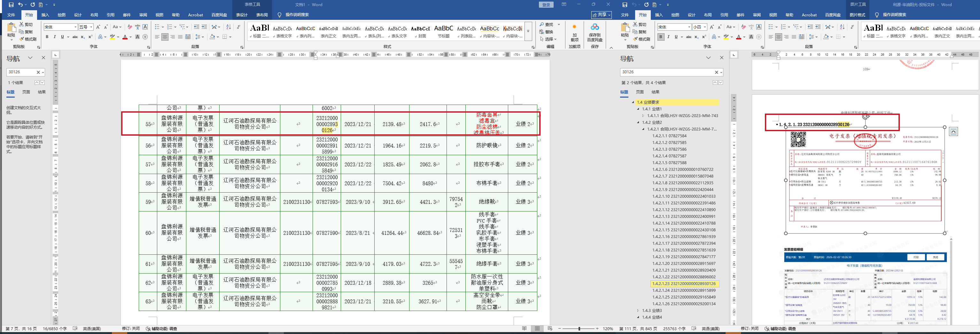
Task: Open the 插入 tab in 文档1 window
Action: coord(45,15)
